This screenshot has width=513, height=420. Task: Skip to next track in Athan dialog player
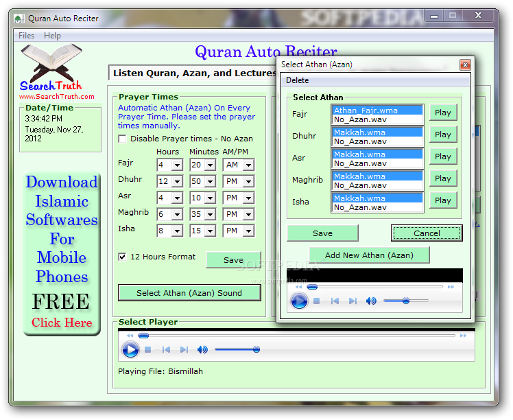pyautogui.click(x=353, y=301)
